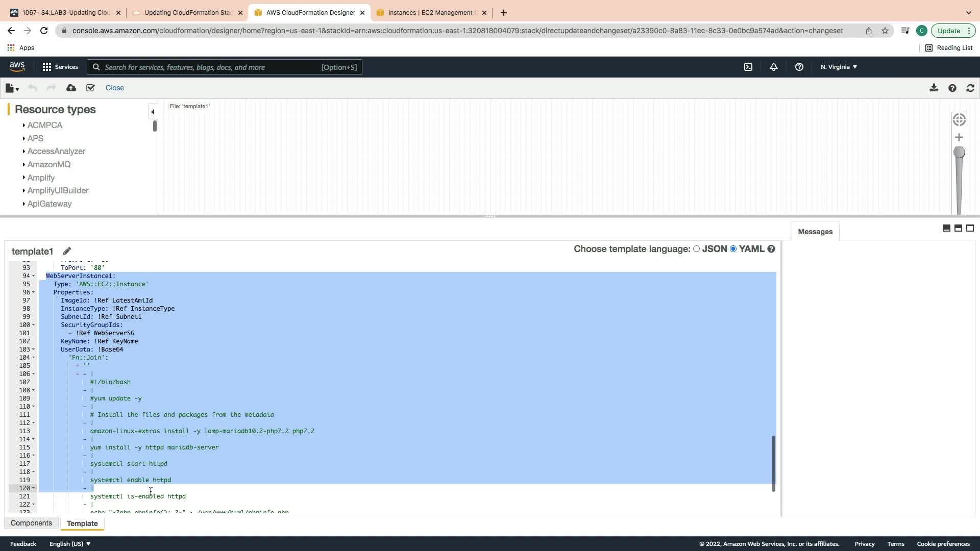Screen dimensions: 980x551
Task: Click the download template icon
Action: 934,88
